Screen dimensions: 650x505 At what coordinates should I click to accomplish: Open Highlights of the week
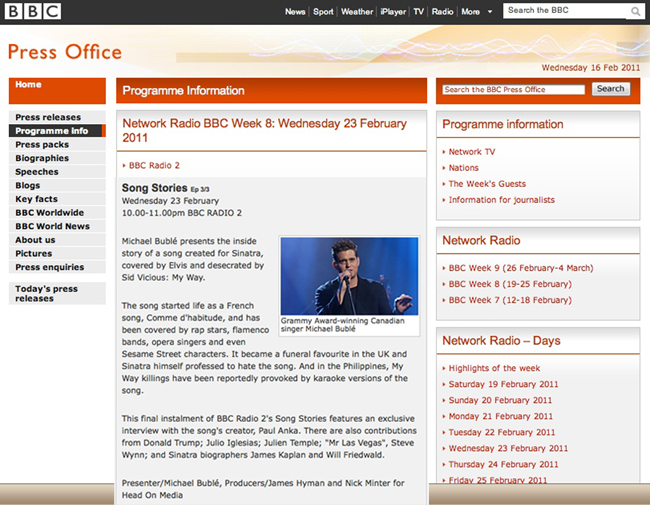tap(494, 368)
